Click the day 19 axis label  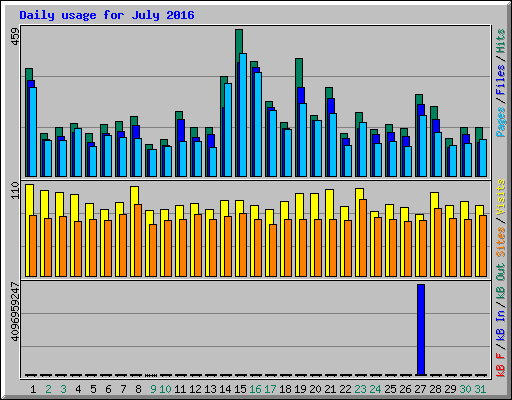pos(300,389)
